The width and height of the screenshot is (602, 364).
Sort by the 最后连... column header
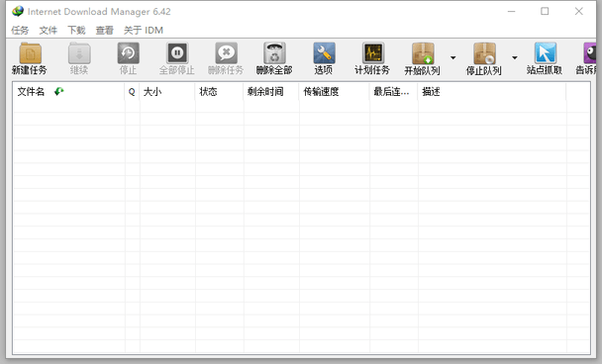(393, 92)
